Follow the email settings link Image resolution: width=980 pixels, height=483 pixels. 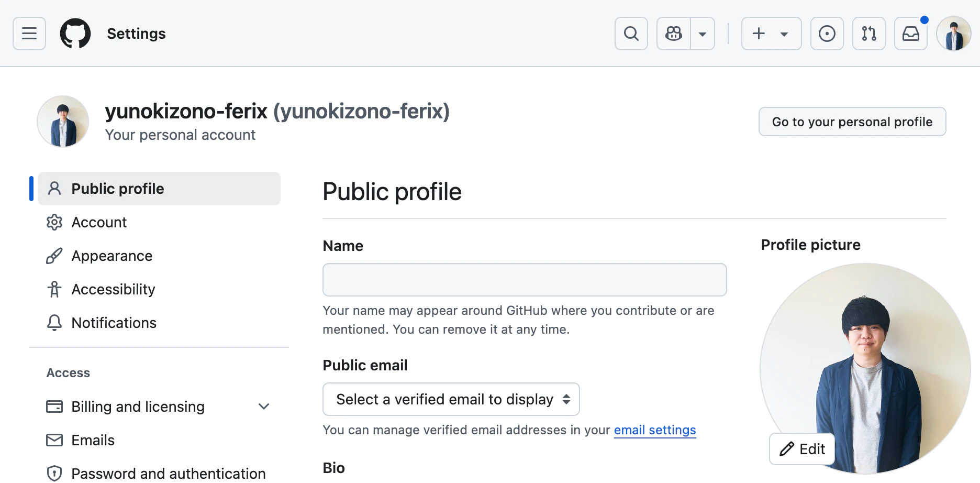point(655,430)
